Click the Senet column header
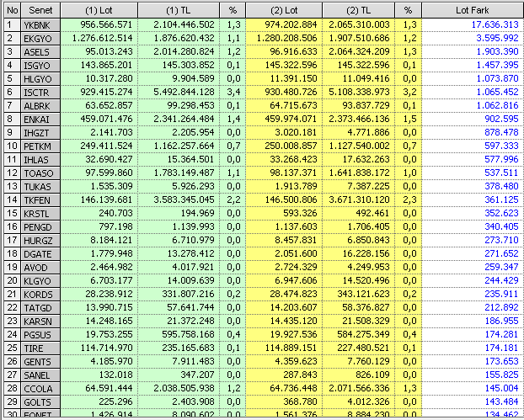The image size is (524, 420). coord(40,9)
